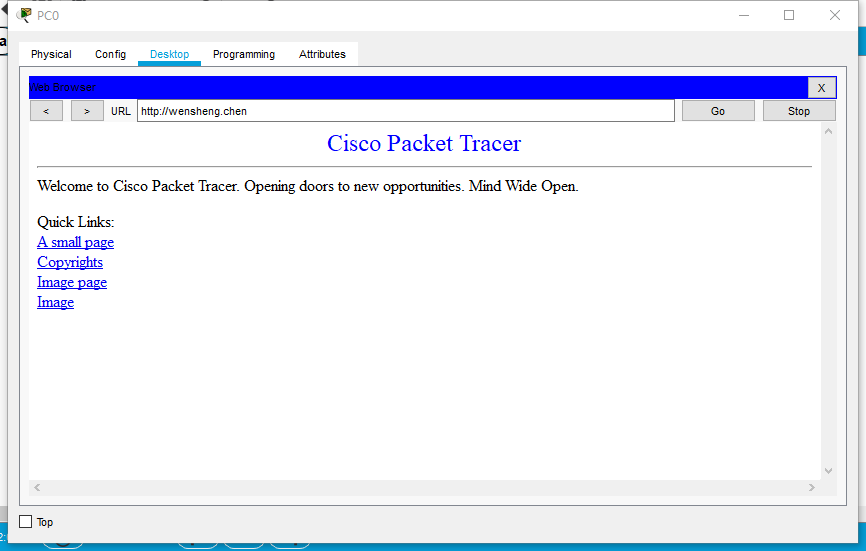Viewport: 866px width, 551px height.
Task: Click the Go button
Action: click(x=718, y=111)
